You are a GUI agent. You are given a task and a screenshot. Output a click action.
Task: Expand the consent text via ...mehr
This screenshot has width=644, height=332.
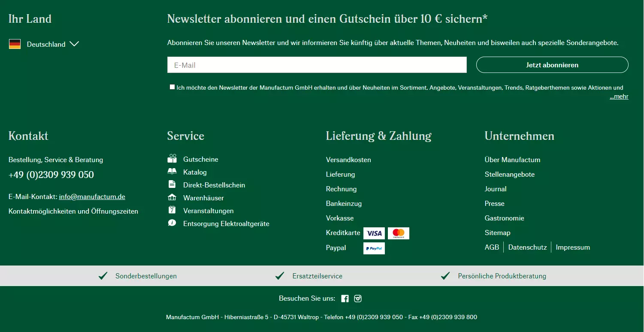[619, 97]
